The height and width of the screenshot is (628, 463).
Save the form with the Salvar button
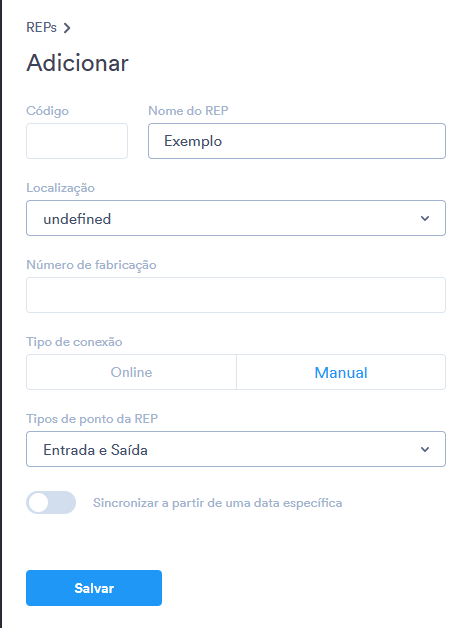point(94,588)
